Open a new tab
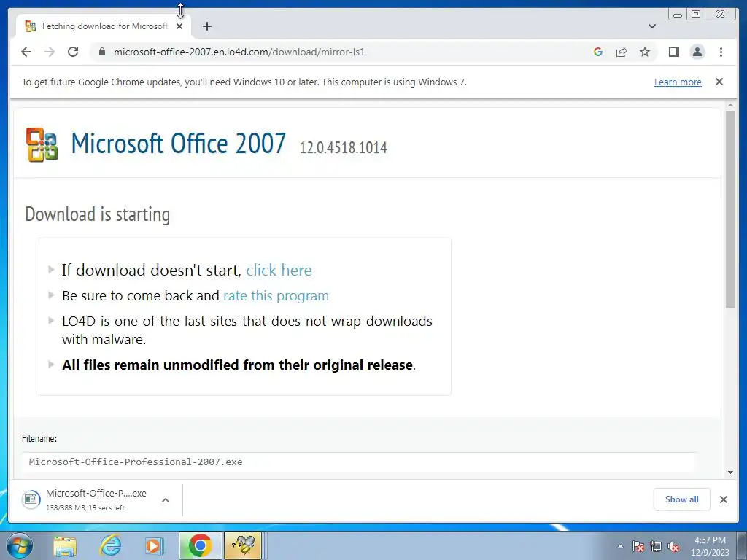 [x=206, y=26]
